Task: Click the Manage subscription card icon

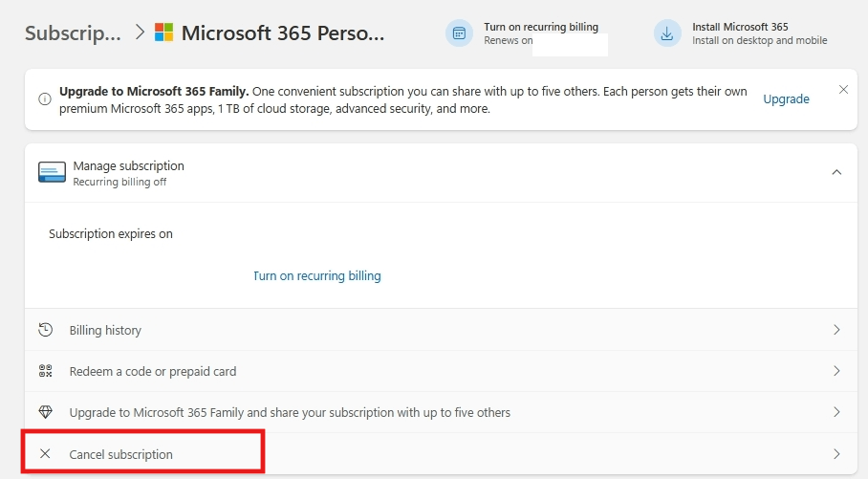Action: (x=52, y=172)
